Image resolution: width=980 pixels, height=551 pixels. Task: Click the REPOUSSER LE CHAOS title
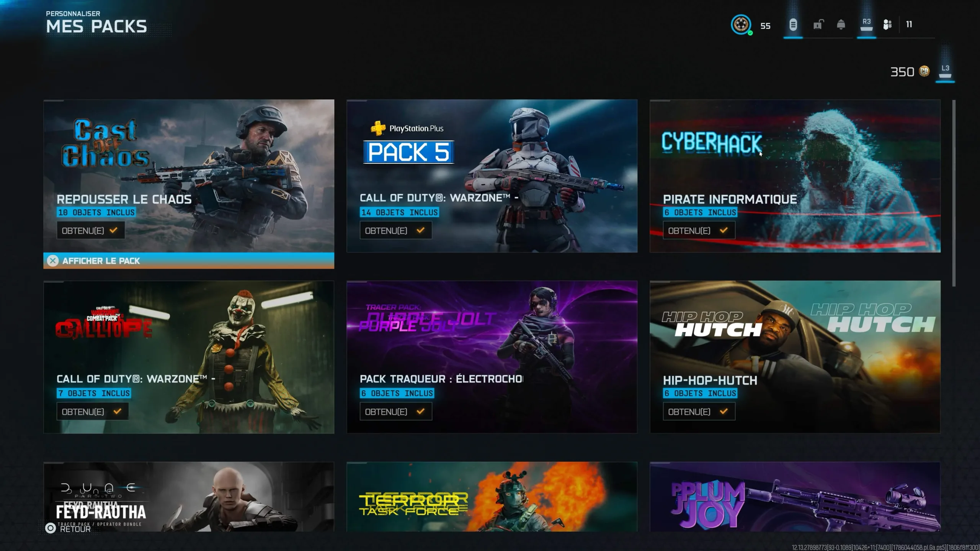click(124, 199)
